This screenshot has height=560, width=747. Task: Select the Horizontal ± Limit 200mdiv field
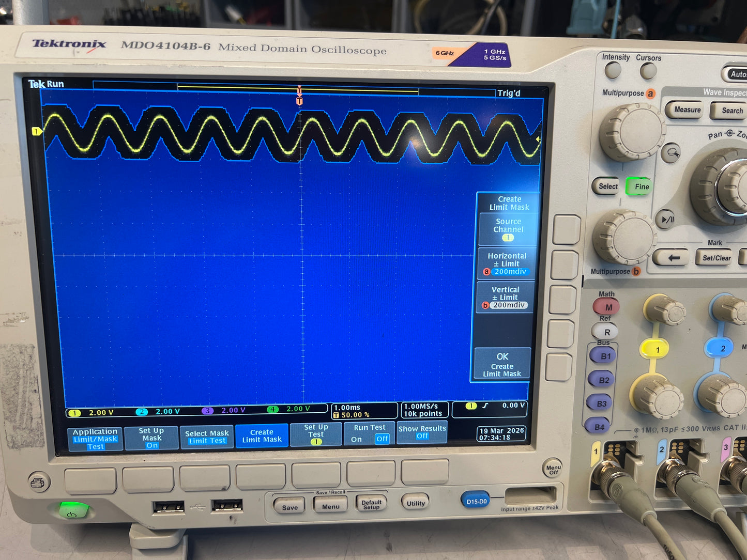tap(507, 263)
